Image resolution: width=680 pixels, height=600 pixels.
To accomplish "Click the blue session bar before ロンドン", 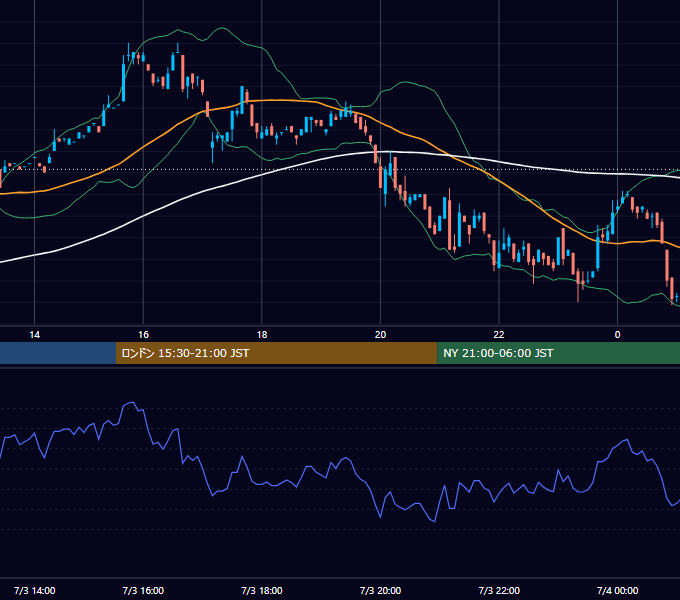I will coord(58,353).
